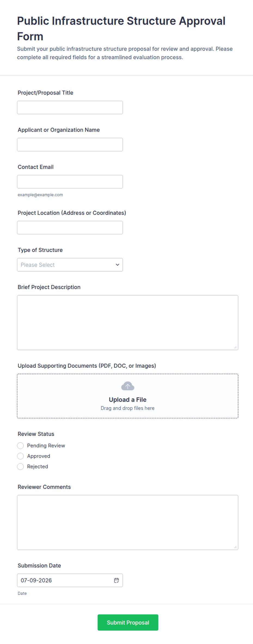Click the Applicant or Organization Name input
Screen dimensions: 253x644
point(70,145)
